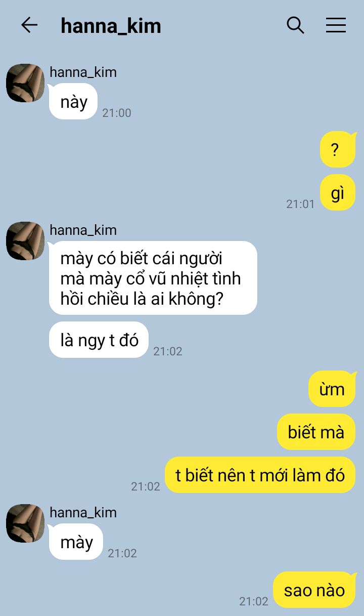Select the yellow "gì" message bubble
364x616 pixels.
(x=338, y=193)
